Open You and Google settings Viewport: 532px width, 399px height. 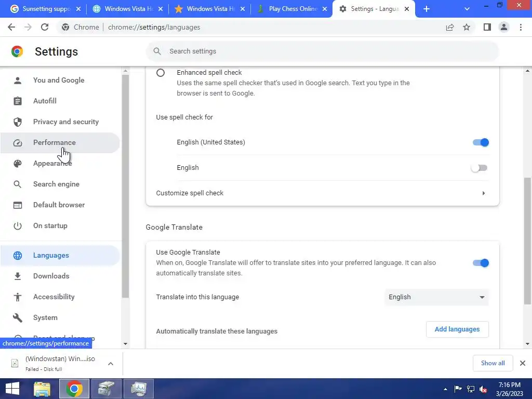[60, 81]
